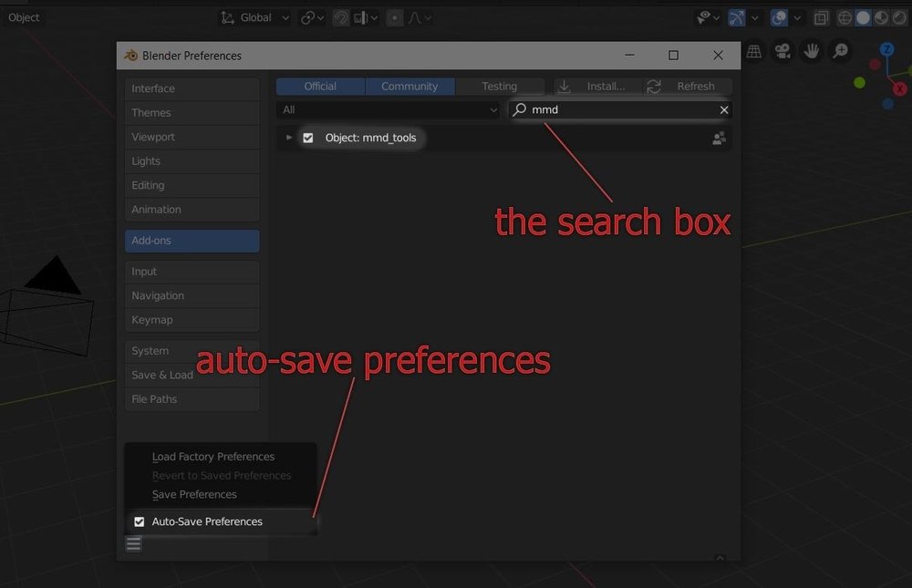Toggle the Testing add-ons filter
This screenshot has width=912, height=588.
pos(499,87)
